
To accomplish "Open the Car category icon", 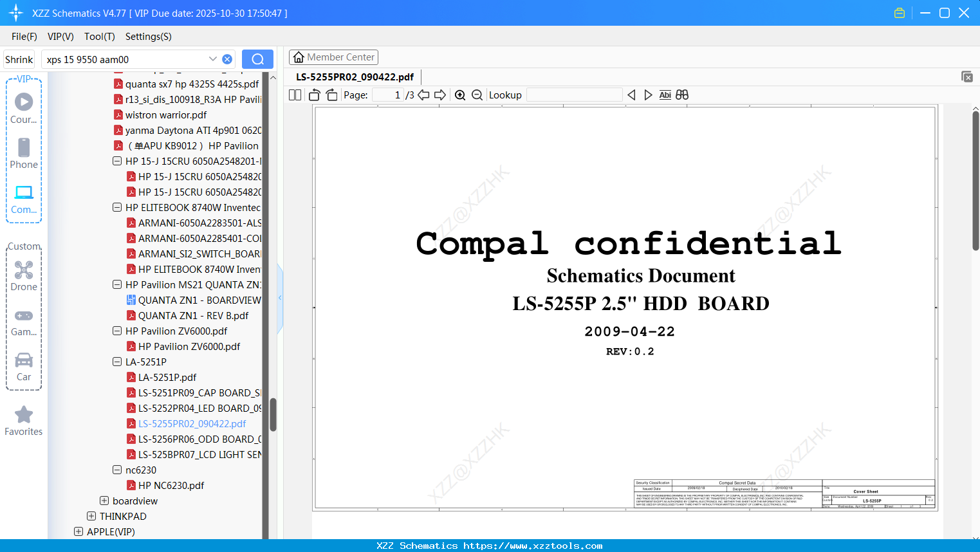I will click(24, 366).
